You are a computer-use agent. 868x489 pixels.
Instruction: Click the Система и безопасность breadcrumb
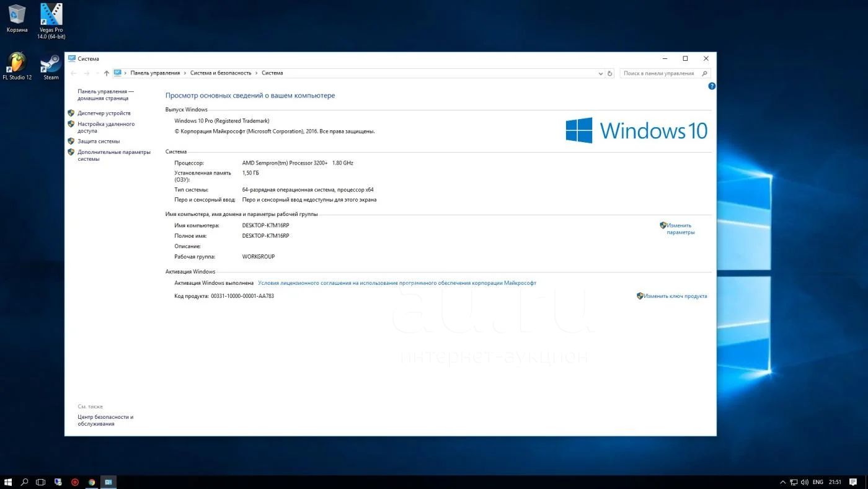click(221, 73)
